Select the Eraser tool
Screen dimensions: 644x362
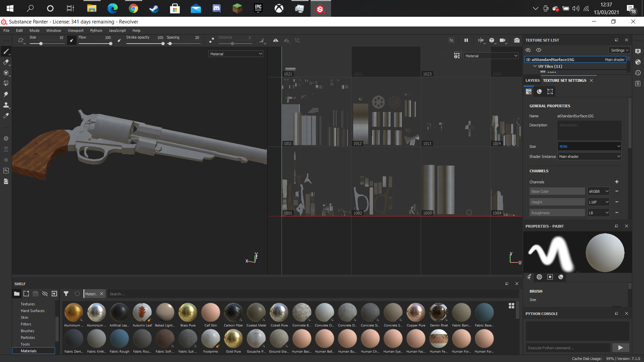click(6, 62)
